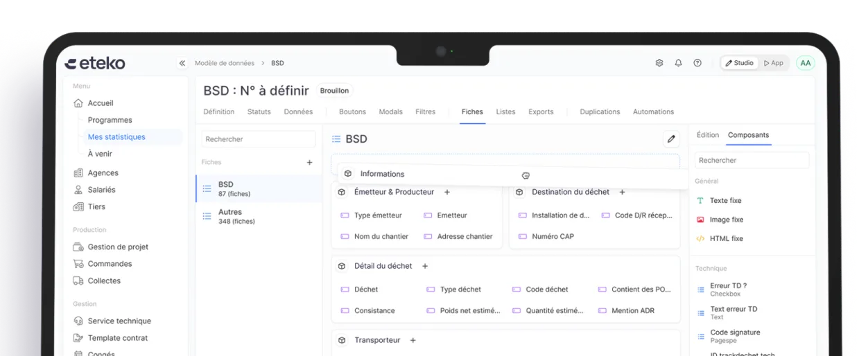Select the Type émetteur field
868x356 pixels.
point(371,215)
